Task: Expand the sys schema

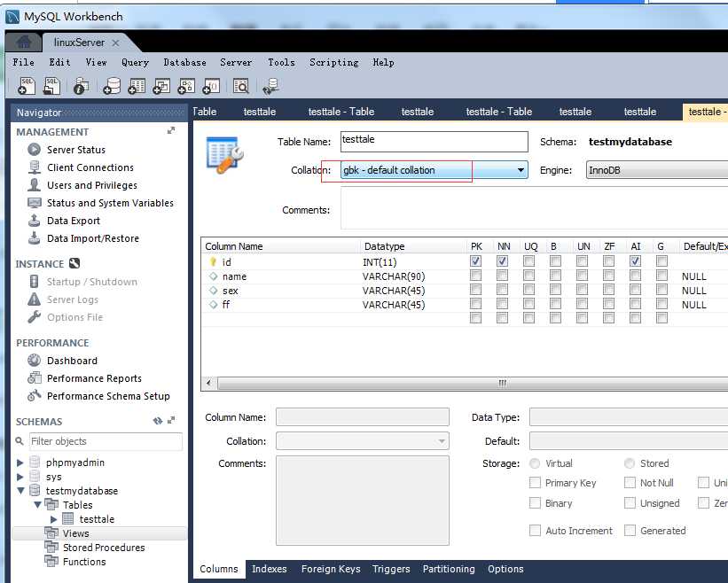Action: click(20, 477)
